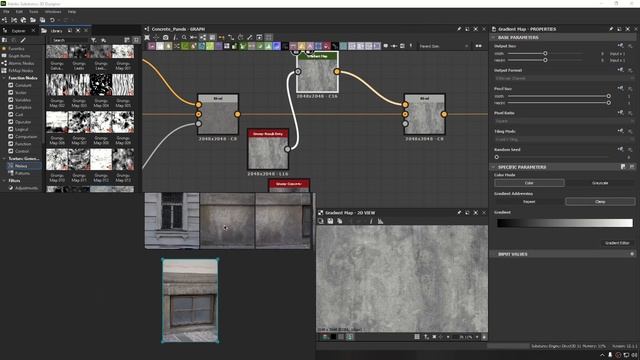The height and width of the screenshot is (360, 640).
Task: Select Atomic Nodes in library tree
Action: [x=21, y=63]
